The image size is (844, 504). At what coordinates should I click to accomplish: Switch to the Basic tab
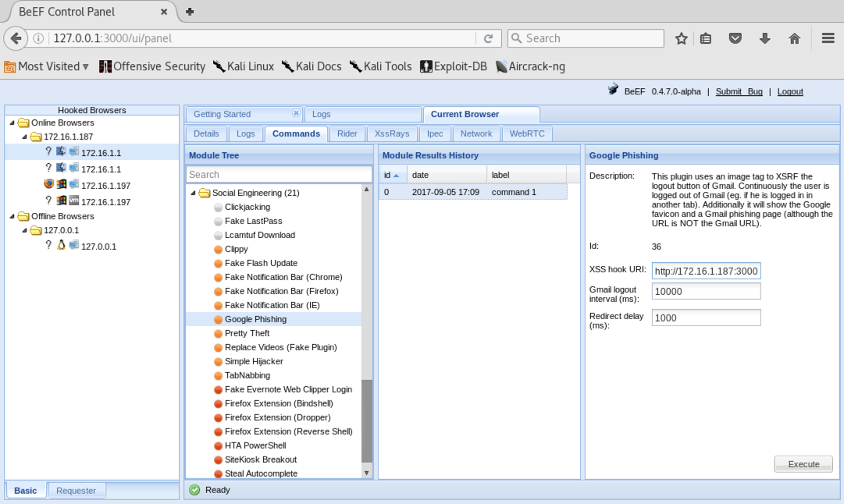[x=25, y=491]
